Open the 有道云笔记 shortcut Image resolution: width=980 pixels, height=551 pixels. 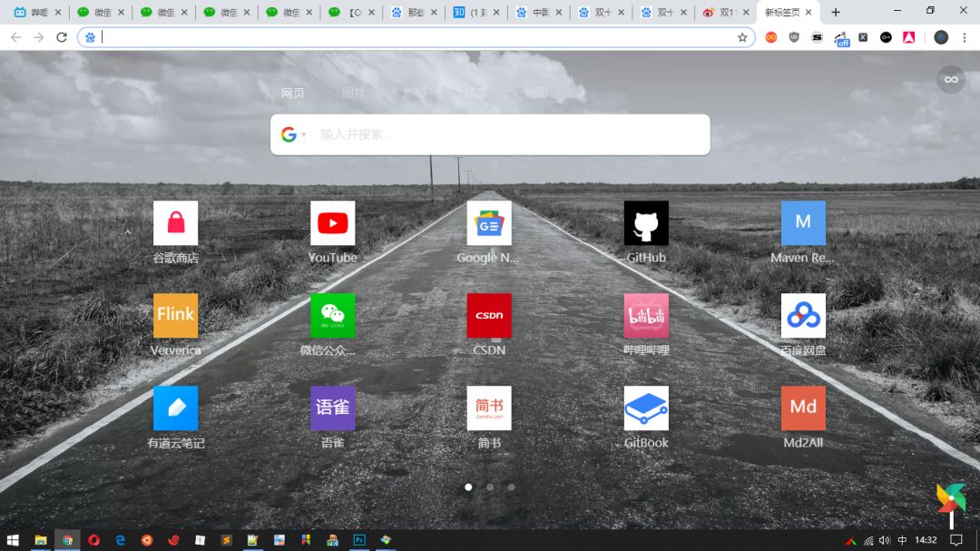tap(176, 408)
